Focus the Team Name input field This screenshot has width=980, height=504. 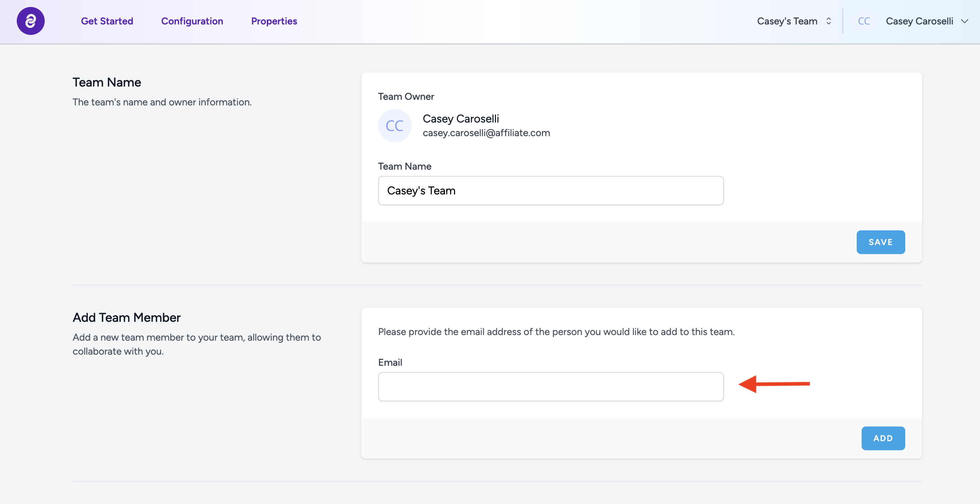pyautogui.click(x=550, y=191)
